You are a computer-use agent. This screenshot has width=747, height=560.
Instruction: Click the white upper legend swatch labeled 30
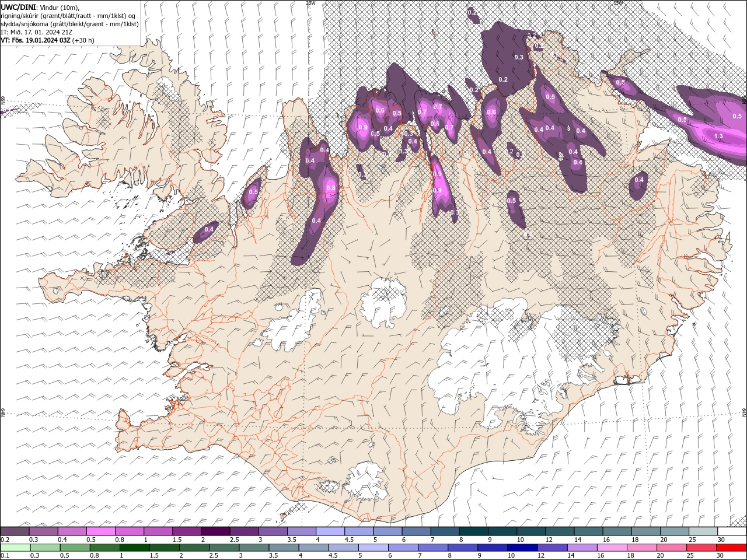coord(732,531)
